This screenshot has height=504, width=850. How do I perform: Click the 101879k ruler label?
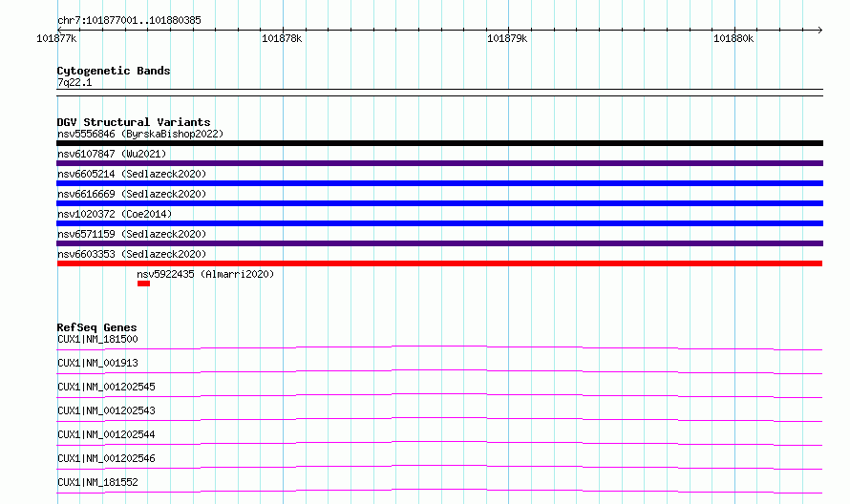tap(507, 38)
